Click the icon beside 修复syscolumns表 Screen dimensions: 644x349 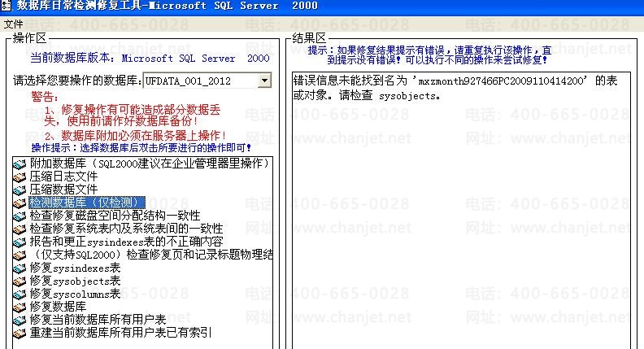click(x=20, y=294)
